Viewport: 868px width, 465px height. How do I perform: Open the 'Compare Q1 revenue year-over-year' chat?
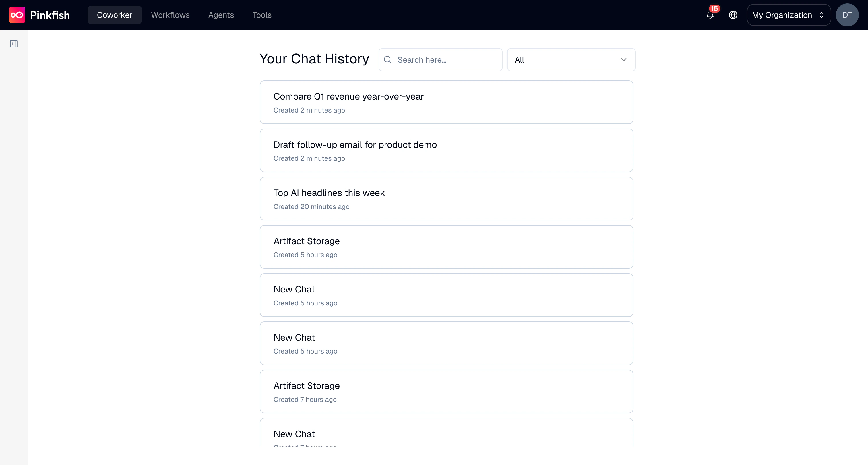(x=446, y=102)
